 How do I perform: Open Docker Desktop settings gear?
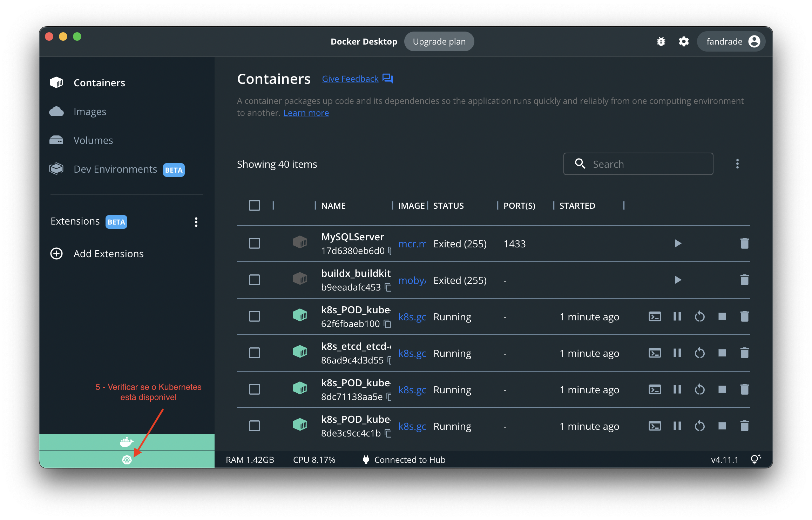tap(683, 41)
